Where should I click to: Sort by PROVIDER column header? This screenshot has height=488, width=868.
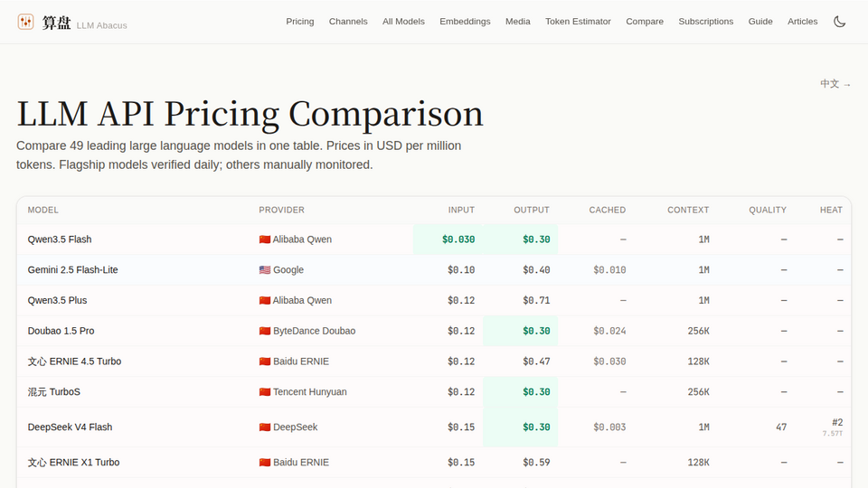pos(282,211)
